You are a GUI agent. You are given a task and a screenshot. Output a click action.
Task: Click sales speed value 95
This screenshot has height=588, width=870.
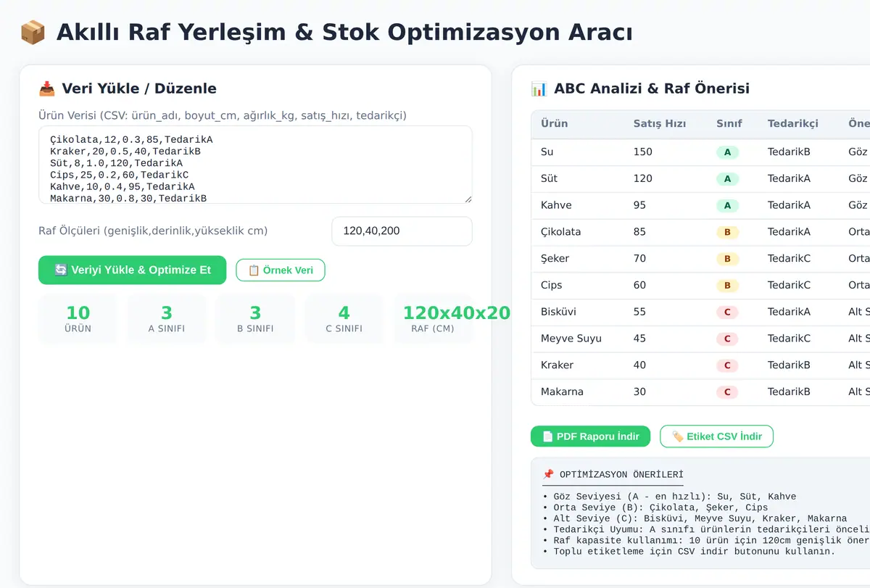click(x=639, y=205)
